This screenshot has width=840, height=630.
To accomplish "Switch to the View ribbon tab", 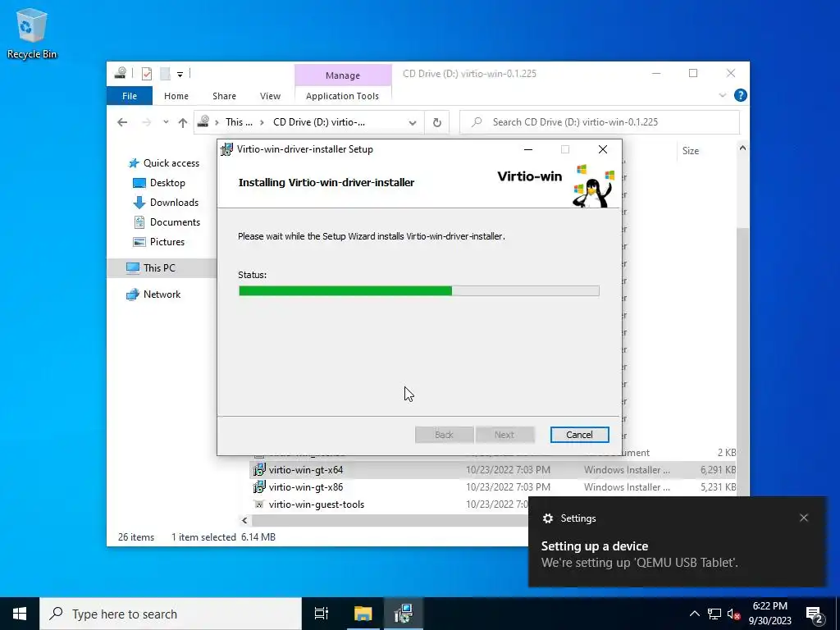I will (x=270, y=96).
